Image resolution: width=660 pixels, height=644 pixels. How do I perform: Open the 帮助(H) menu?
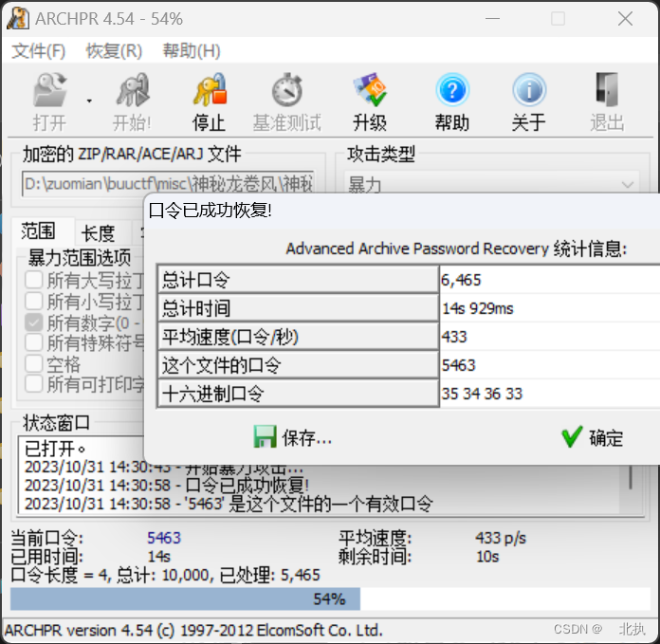coord(192,51)
